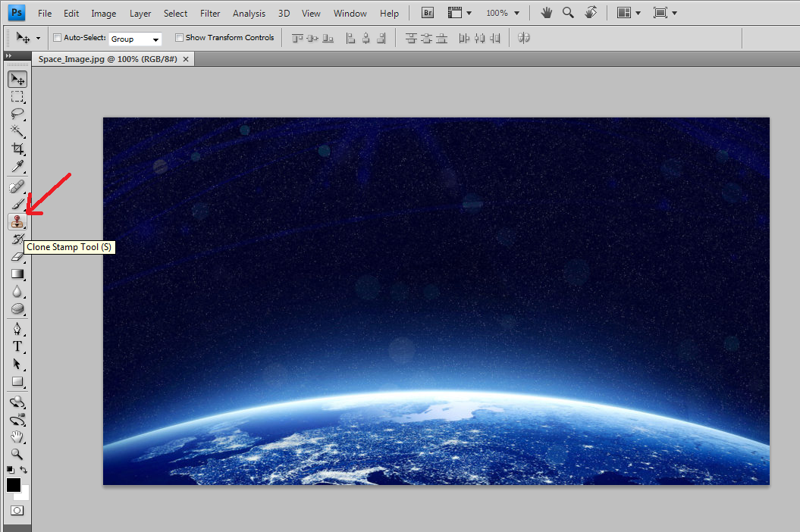800x532 pixels.
Task: Set the black foreground color swatch
Action: [13, 485]
